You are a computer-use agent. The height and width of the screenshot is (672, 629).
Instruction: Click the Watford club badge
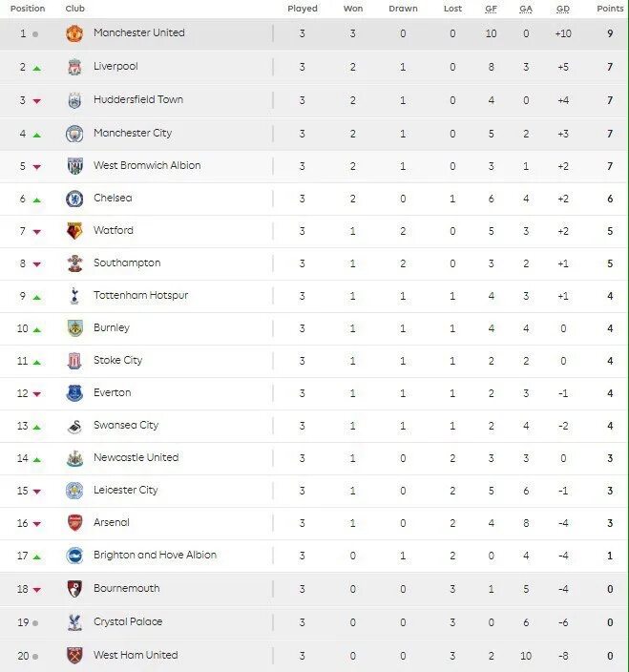(74, 231)
